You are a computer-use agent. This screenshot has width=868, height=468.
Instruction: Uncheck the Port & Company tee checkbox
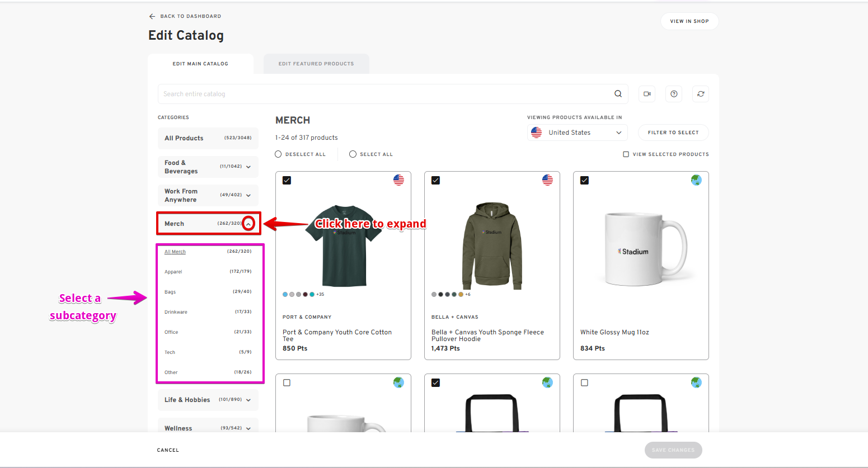(x=287, y=181)
